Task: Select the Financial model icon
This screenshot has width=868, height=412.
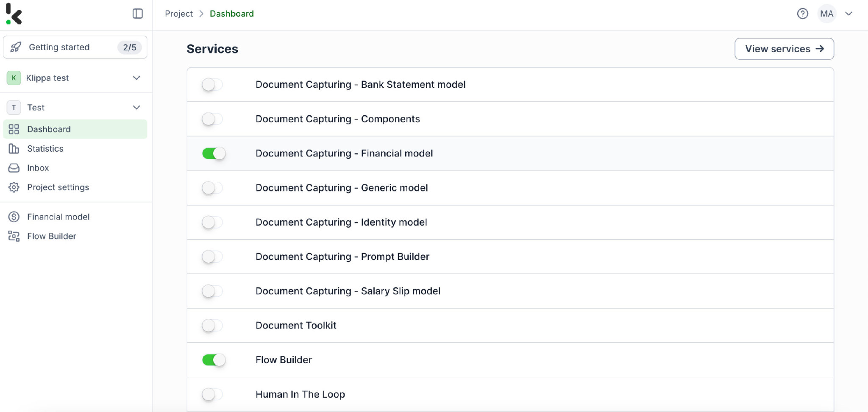Action: click(13, 217)
